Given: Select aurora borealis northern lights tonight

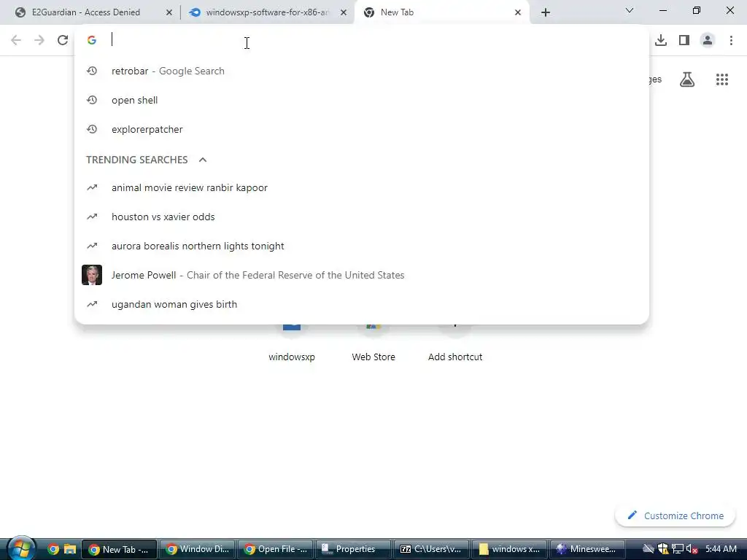Looking at the screenshot, I should click(362, 246).
